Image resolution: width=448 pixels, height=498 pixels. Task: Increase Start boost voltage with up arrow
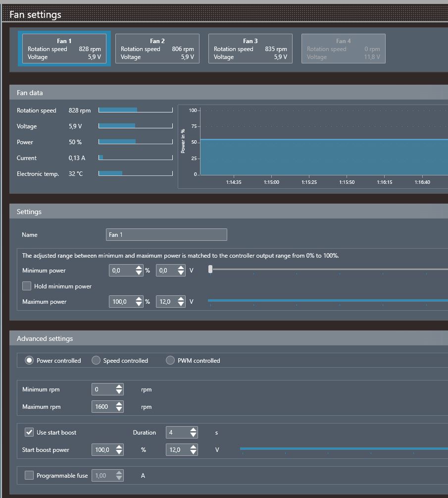(193, 447)
